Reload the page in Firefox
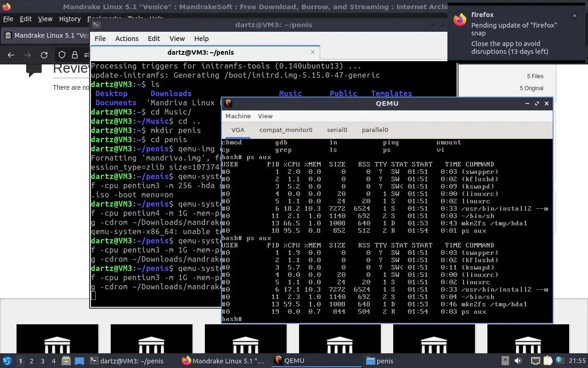Screen dimensions: 588x368 pos(44,55)
